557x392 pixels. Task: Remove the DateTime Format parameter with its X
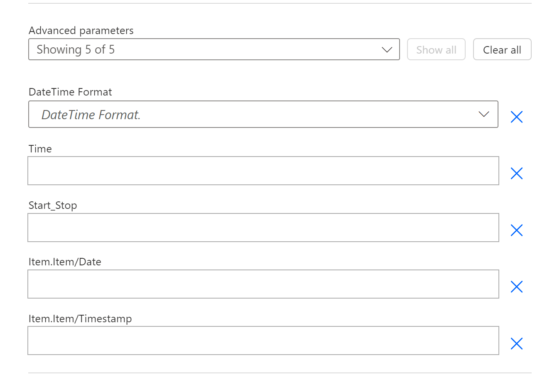pyautogui.click(x=516, y=117)
